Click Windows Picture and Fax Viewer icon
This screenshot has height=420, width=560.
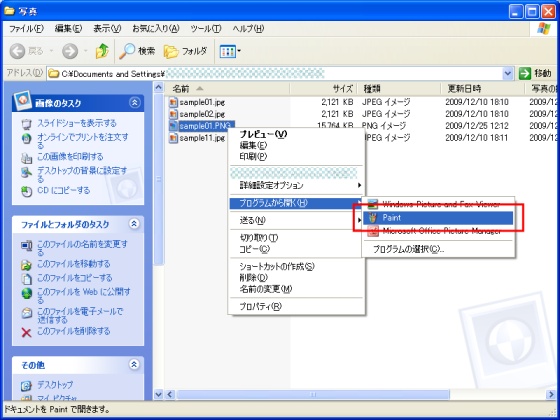(x=373, y=204)
